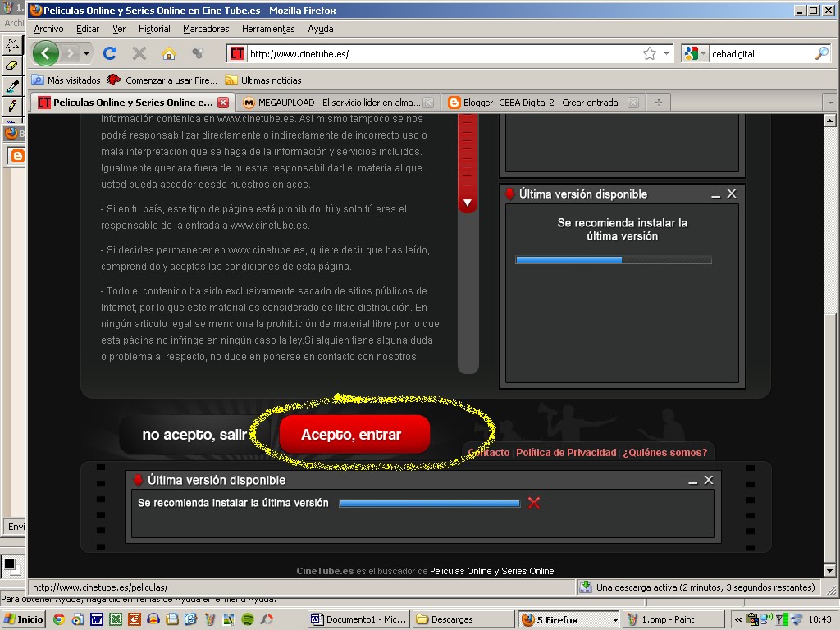The image size is (840, 630).
Task: Click red down arrow on terms scrollbar
Action: click(x=468, y=203)
